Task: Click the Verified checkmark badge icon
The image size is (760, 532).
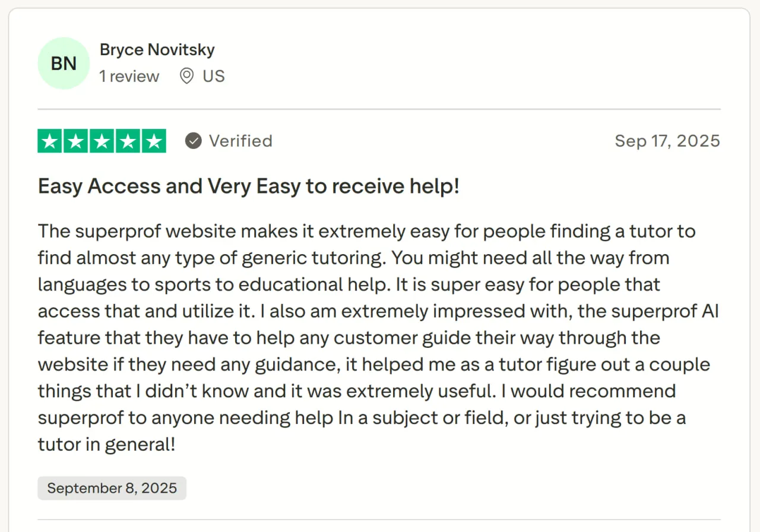Action: pos(193,141)
